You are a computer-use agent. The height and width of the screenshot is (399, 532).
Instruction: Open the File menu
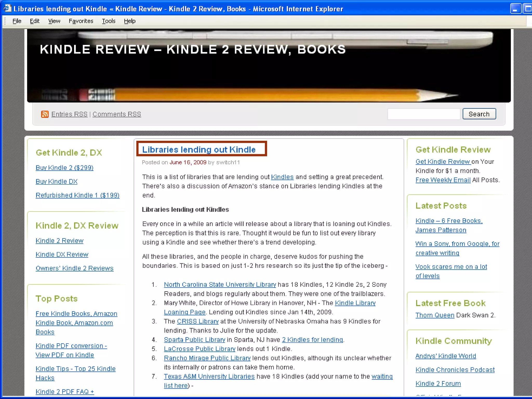coord(17,21)
